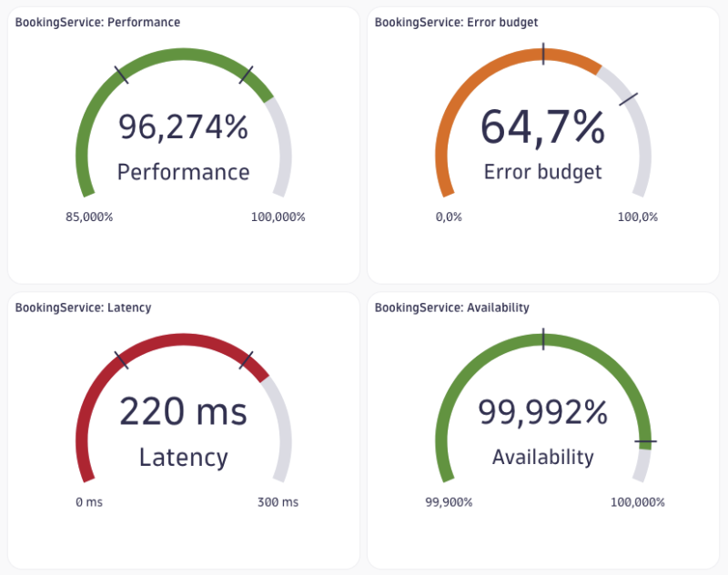Click the 300 ms maximum label of Latency

coord(278,502)
